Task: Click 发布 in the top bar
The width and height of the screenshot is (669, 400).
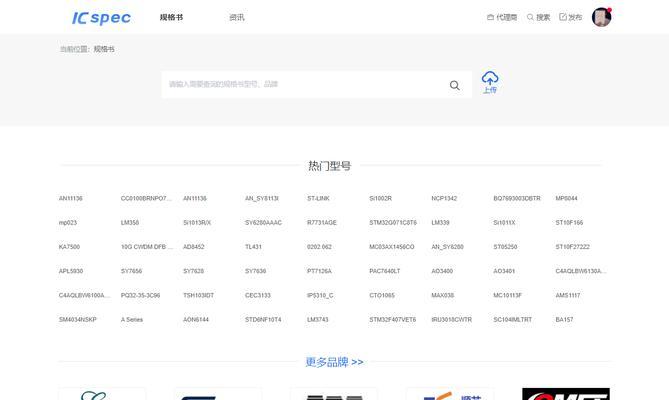Action: click(570, 17)
